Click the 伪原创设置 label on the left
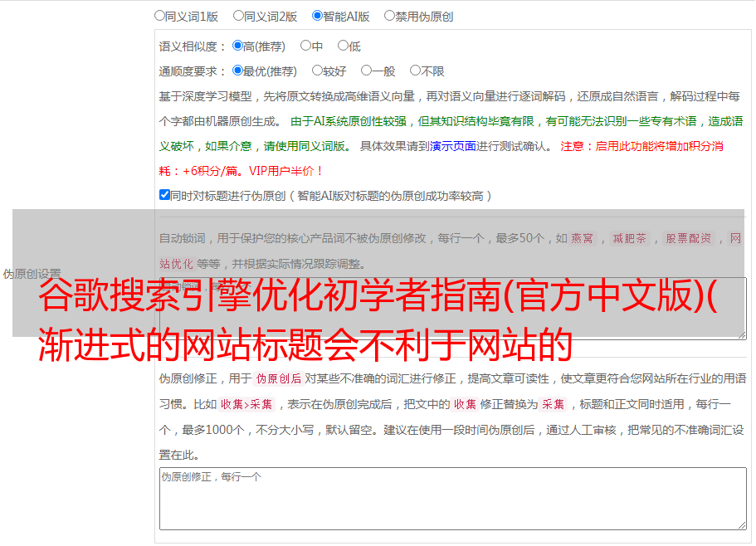This screenshot has height=546, width=756. 32,274
